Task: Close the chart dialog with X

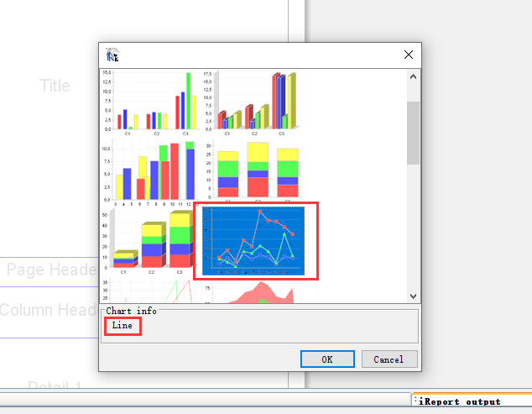Action: pos(408,55)
